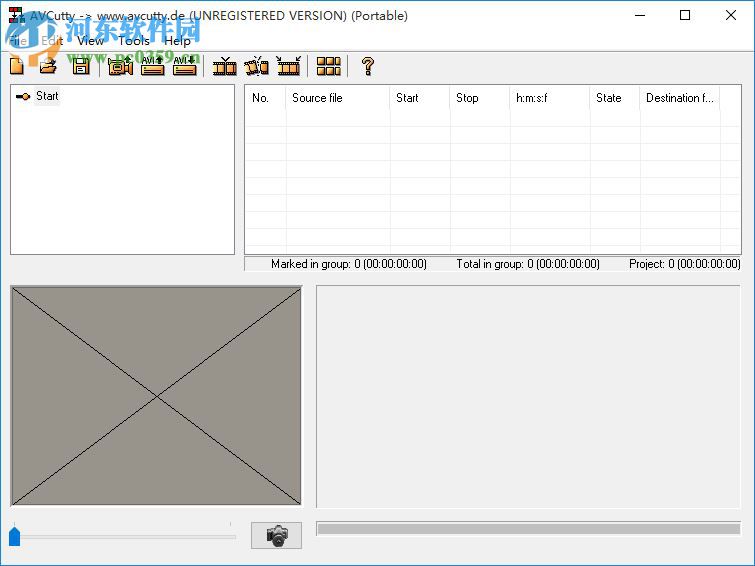Click the blue video position slider handle

(x=15, y=537)
